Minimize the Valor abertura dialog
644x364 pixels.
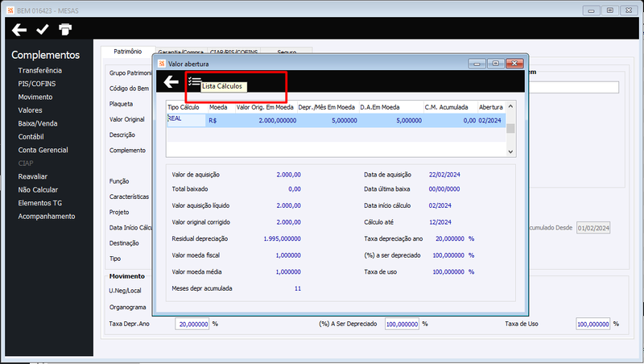pyautogui.click(x=477, y=64)
